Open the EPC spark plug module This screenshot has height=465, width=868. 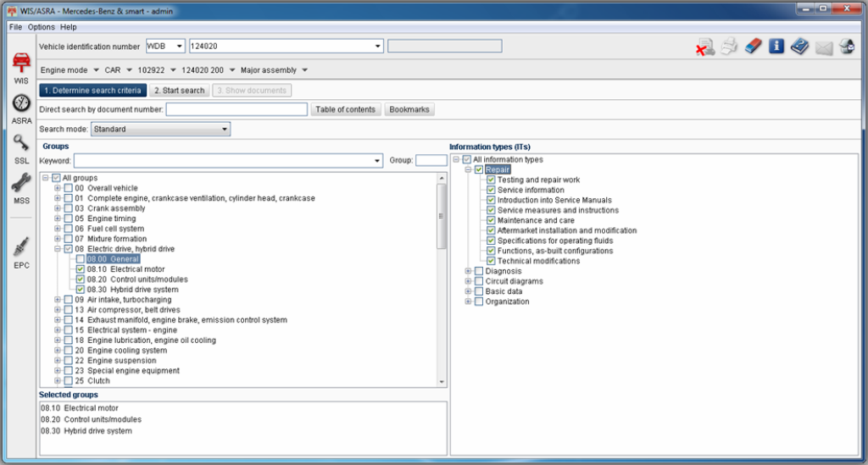click(21, 253)
